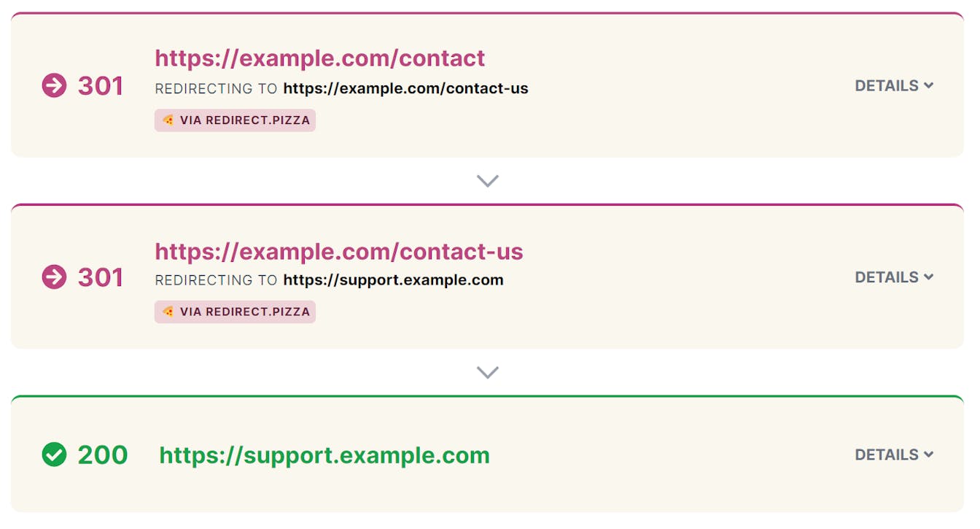This screenshot has width=980, height=529.
Task: Click the down chevron between first and second cards
Action: click(x=487, y=180)
